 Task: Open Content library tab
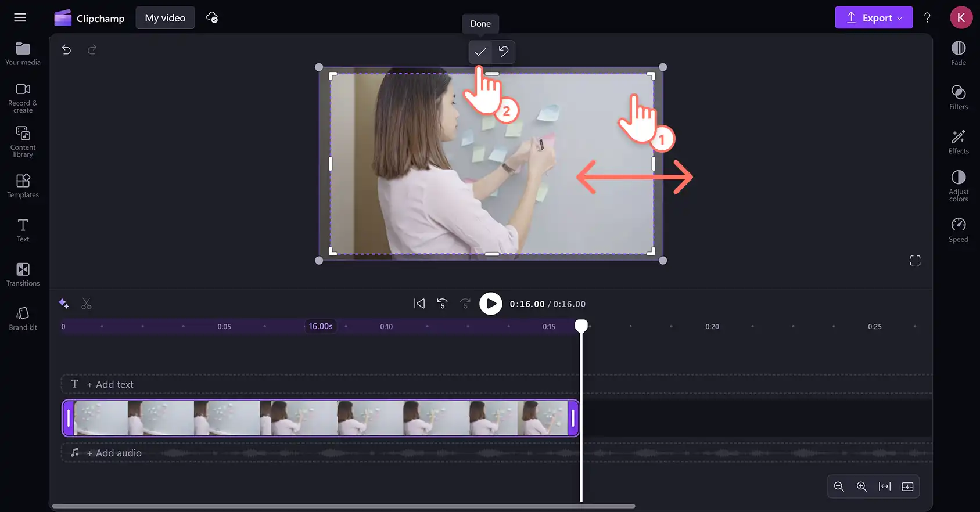[23, 142]
